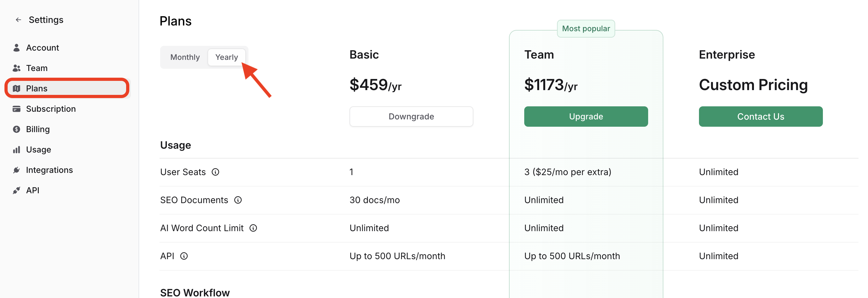Click the API rocket icon in sidebar
The width and height of the screenshot is (868, 298).
[17, 190]
